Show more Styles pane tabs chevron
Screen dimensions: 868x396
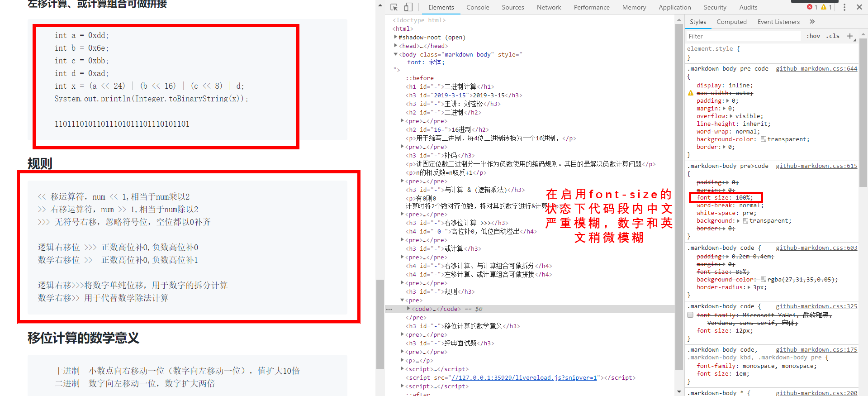[812, 22]
